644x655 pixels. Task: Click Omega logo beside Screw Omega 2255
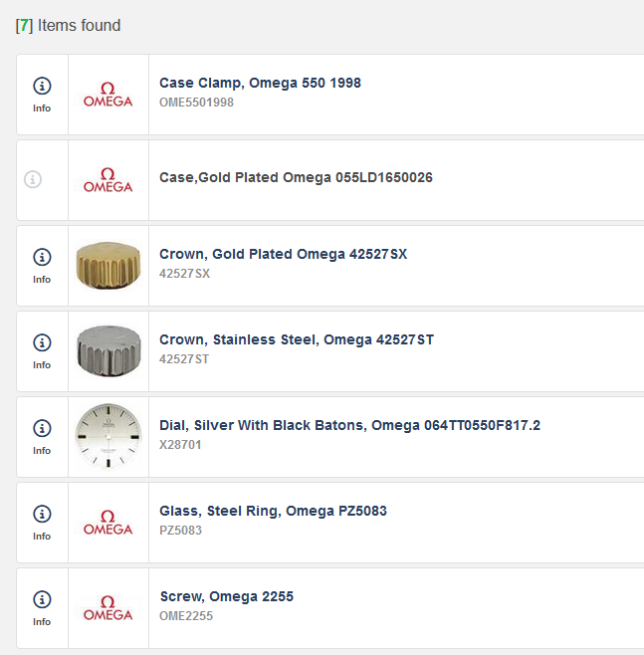(x=107, y=608)
